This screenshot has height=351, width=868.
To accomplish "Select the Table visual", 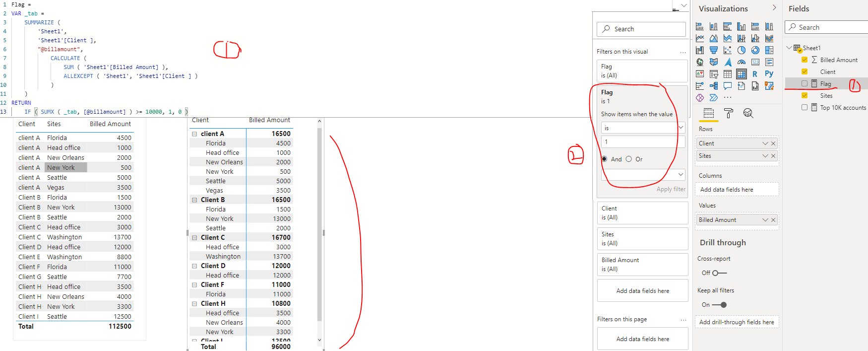I will pos(728,74).
